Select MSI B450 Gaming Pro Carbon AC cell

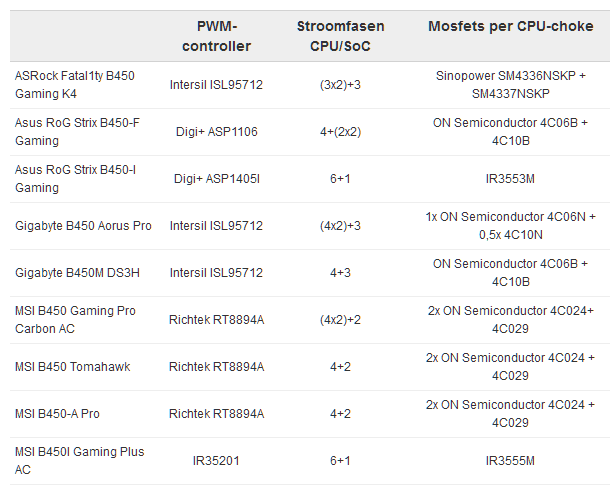[x=75, y=320]
